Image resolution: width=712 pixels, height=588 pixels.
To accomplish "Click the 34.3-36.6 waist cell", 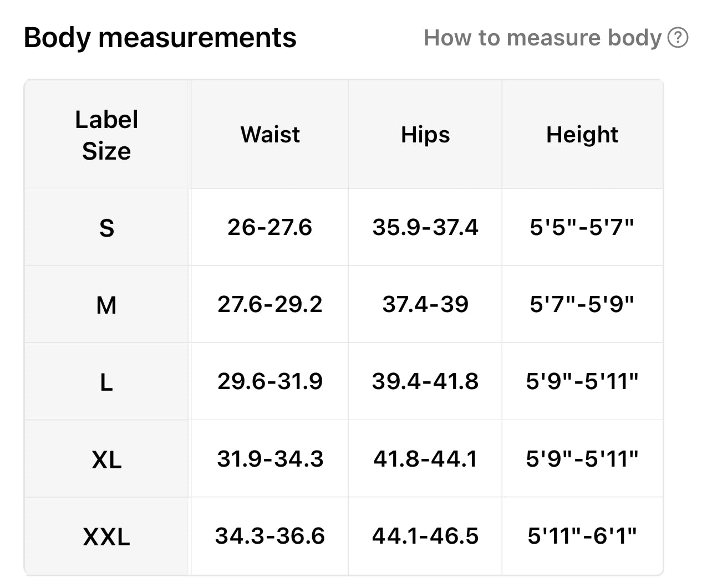I will (x=270, y=536).
